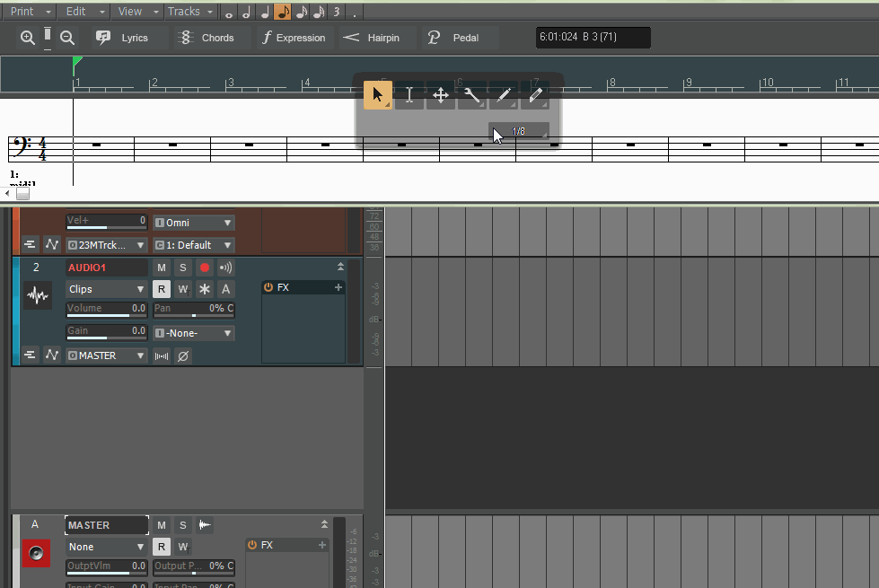879x588 pixels.
Task: Choose the wrench Edit tool
Action: click(x=472, y=95)
